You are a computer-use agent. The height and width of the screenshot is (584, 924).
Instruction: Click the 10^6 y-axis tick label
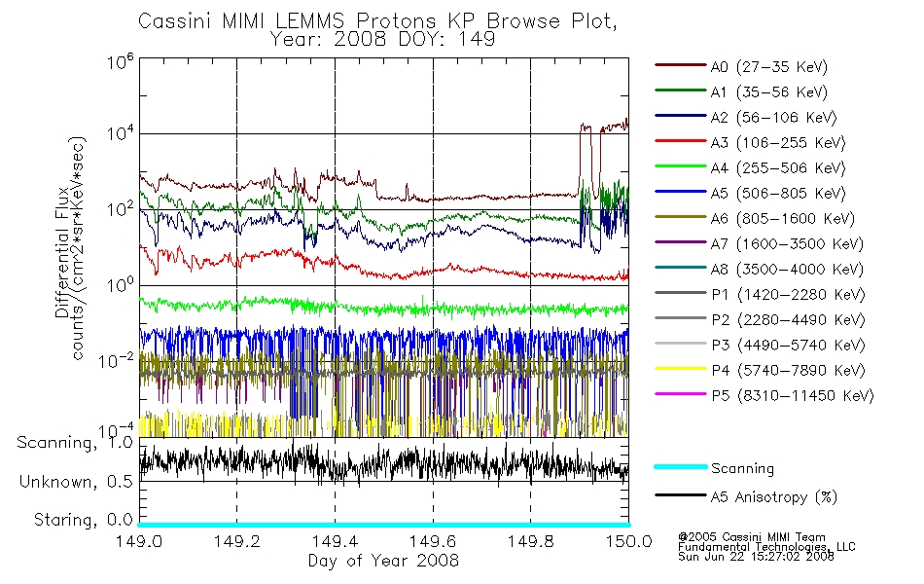121,61
